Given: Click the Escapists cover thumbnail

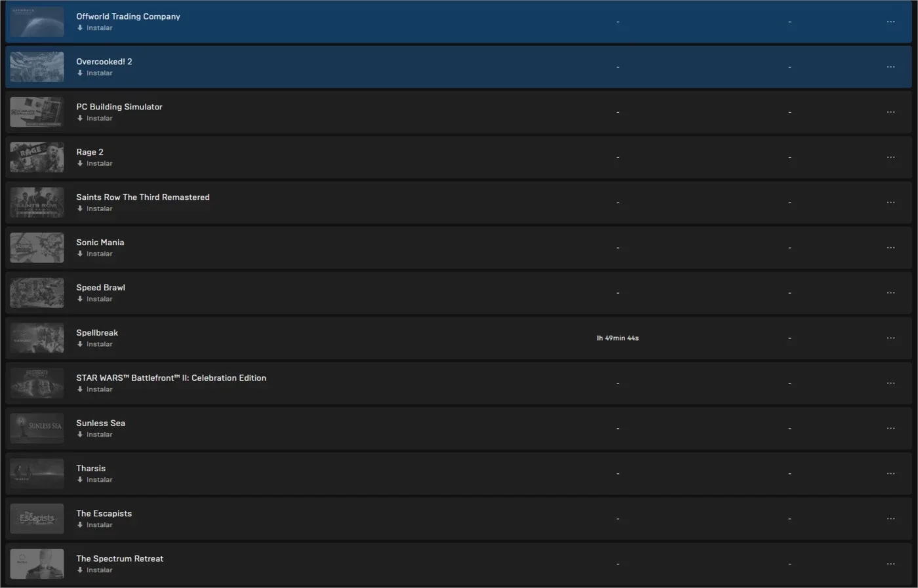Looking at the screenshot, I should tap(37, 519).
